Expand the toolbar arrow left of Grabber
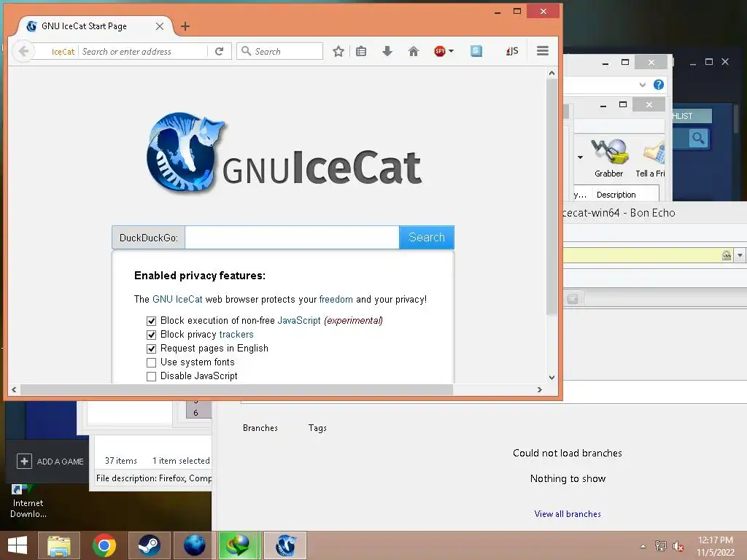Image resolution: width=747 pixels, height=560 pixels. (580, 157)
